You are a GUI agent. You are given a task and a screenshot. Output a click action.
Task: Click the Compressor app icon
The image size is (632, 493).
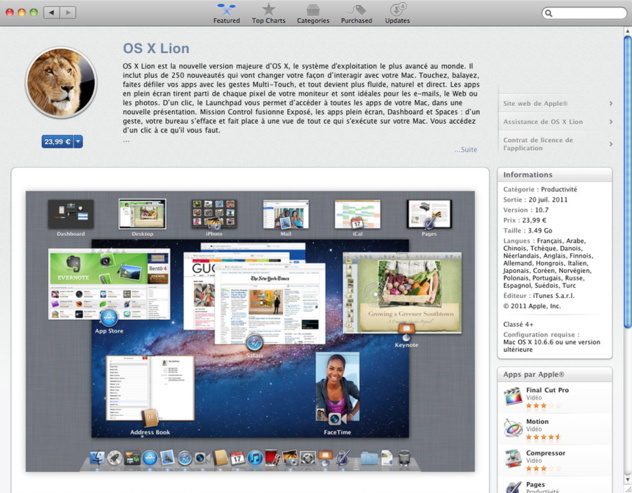point(513,459)
